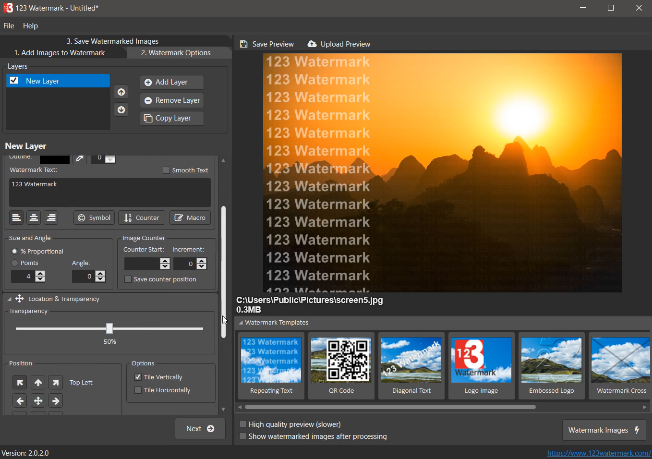Apply the Watermark Cross template
The width and height of the screenshot is (652, 459).
tap(620, 366)
